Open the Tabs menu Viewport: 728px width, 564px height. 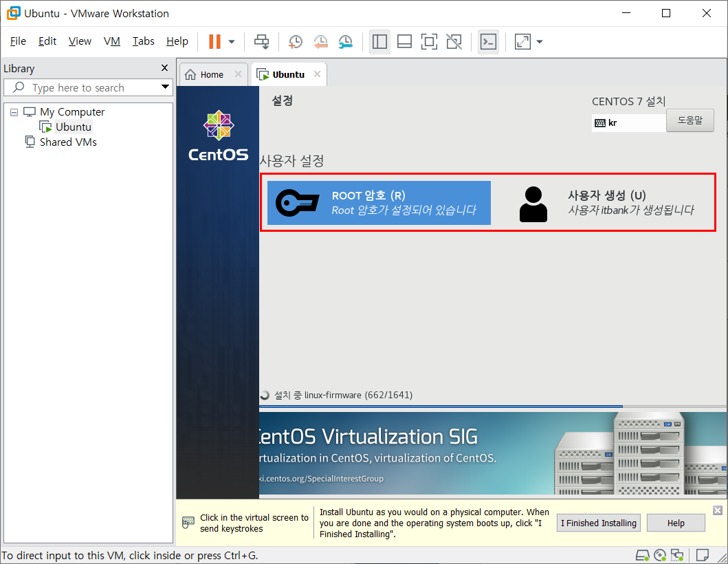pyautogui.click(x=144, y=41)
